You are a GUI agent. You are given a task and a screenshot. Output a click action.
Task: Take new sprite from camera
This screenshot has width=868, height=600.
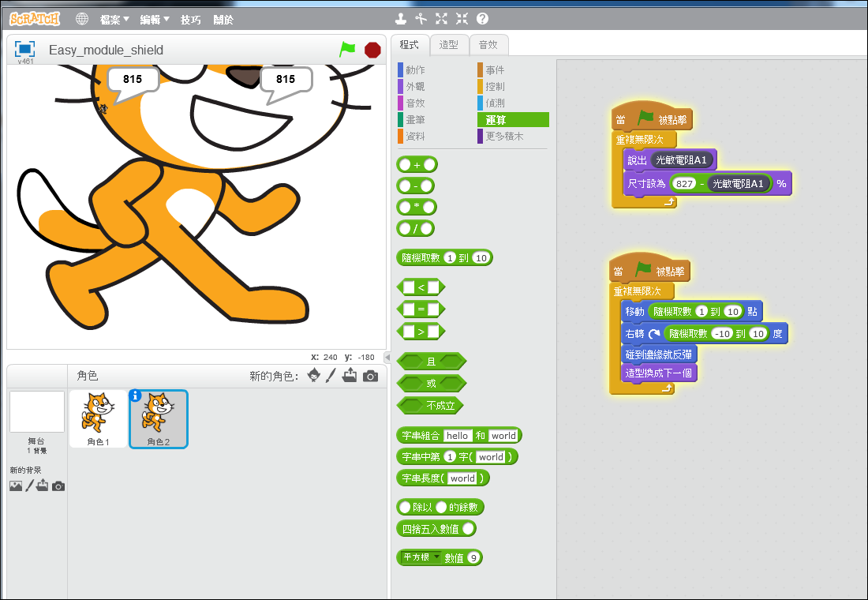coord(370,376)
